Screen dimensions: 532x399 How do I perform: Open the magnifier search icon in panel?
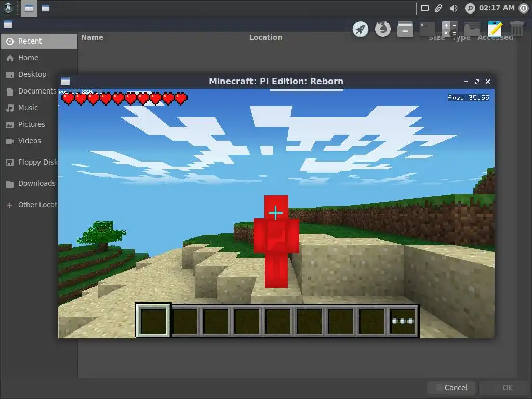[x=470, y=8]
